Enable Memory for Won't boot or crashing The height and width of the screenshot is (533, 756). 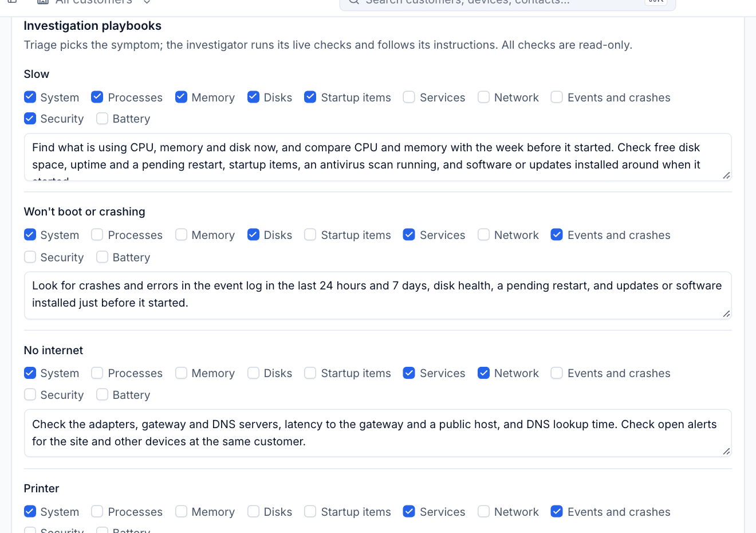tap(181, 234)
